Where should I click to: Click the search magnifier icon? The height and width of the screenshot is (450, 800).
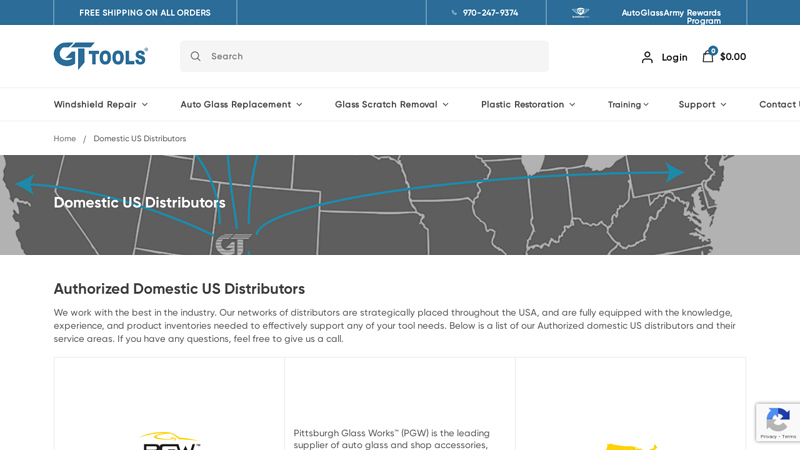pyautogui.click(x=195, y=56)
